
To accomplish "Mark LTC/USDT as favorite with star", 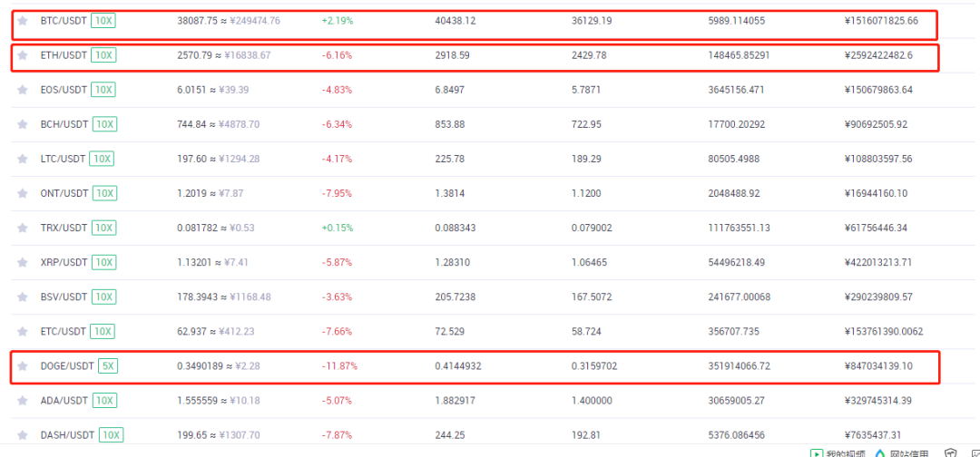I will (x=23, y=159).
